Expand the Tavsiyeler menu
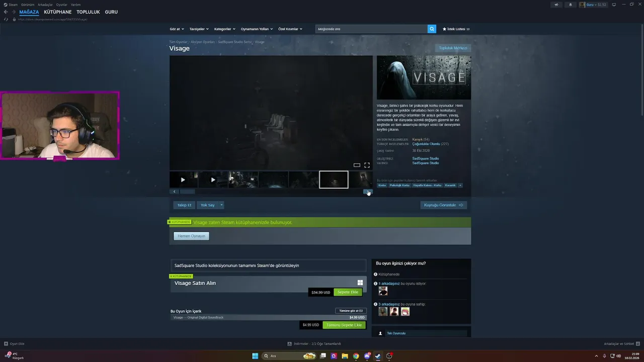The image size is (644, 362). 199,29
